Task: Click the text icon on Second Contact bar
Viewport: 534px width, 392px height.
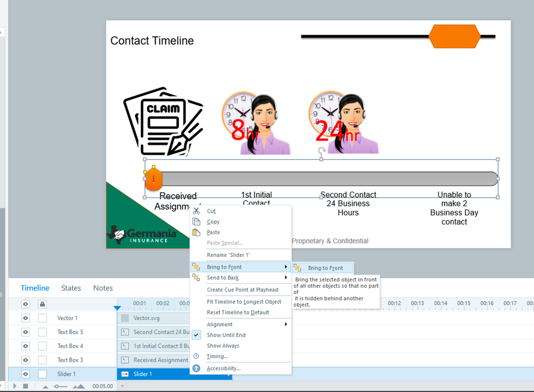Action: click(x=125, y=332)
